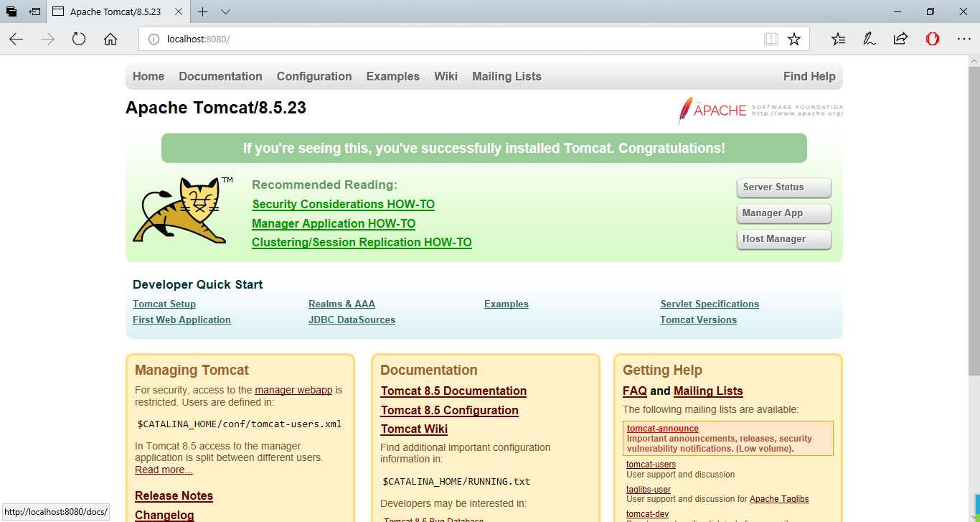Viewport: 980px width, 522px height.
Task: Open Tomcat 8.5 Configuration link
Action: pos(449,410)
